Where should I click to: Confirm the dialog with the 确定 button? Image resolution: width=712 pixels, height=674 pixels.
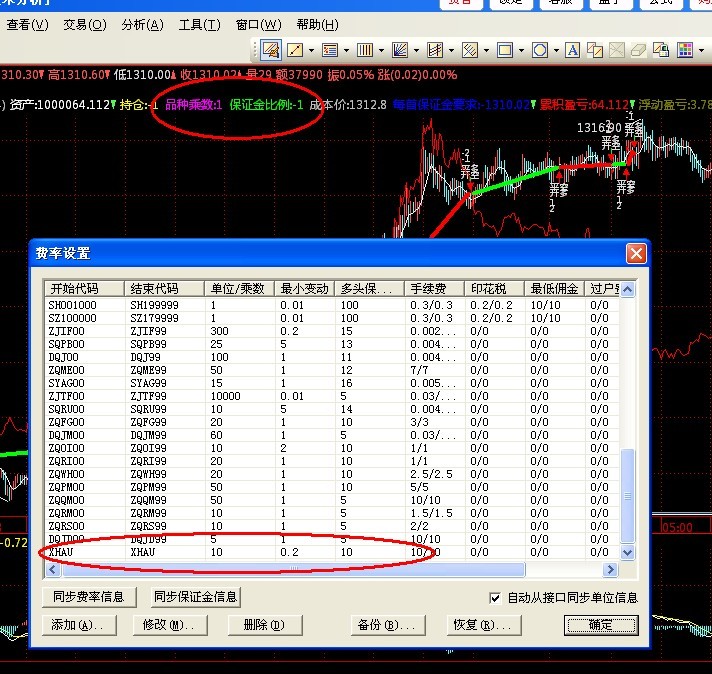tap(601, 625)
